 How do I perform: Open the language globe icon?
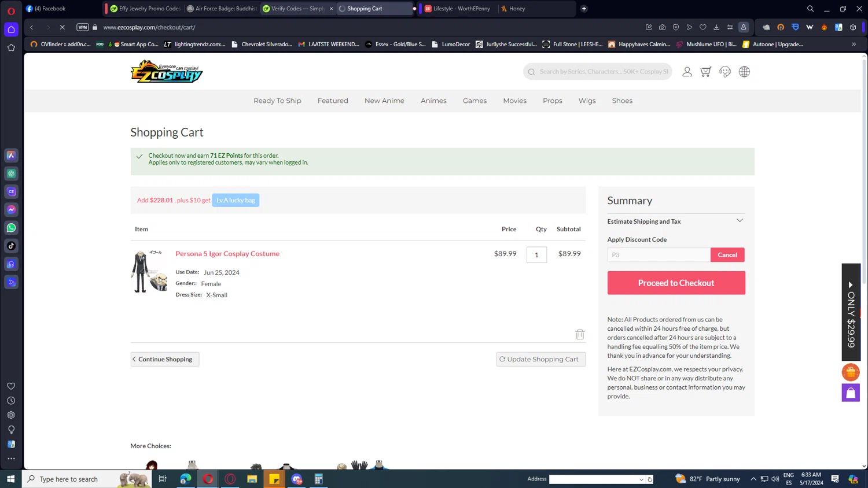pyautogui.click(x=744, y=72)
